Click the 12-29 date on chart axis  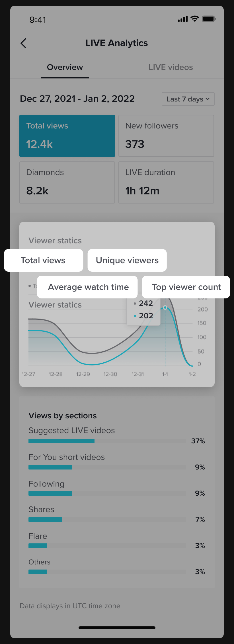click(83, 374)
